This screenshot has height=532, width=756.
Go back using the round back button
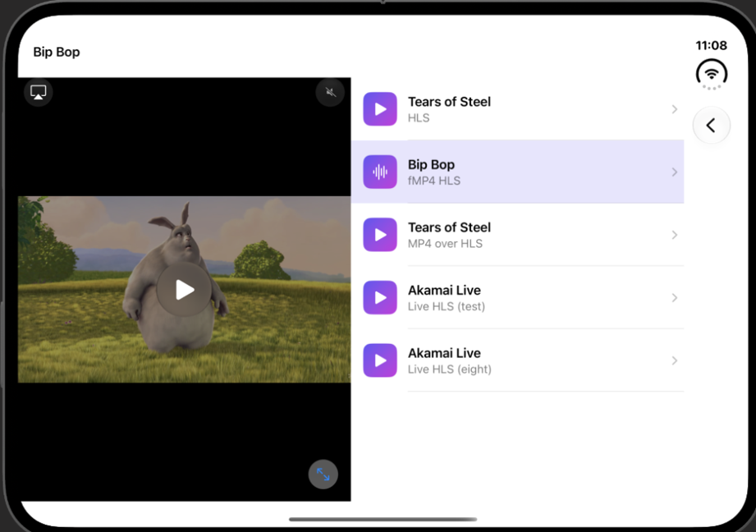(711, 126)
